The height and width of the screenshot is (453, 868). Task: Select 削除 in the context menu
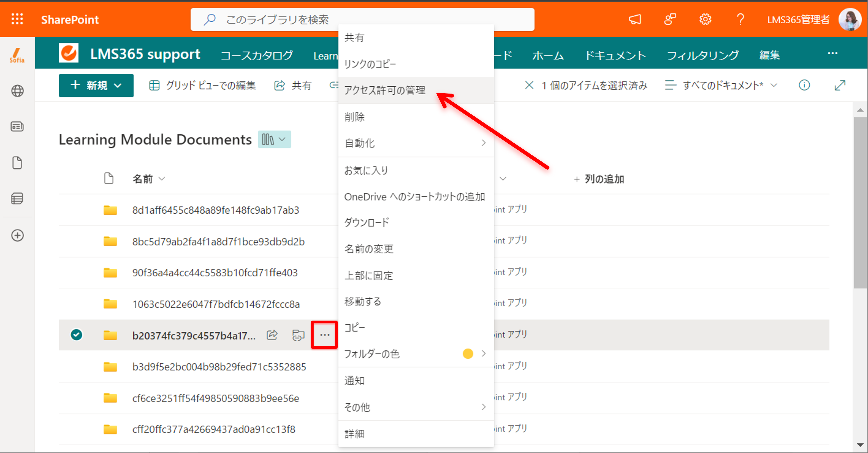(x=416, y=117)
